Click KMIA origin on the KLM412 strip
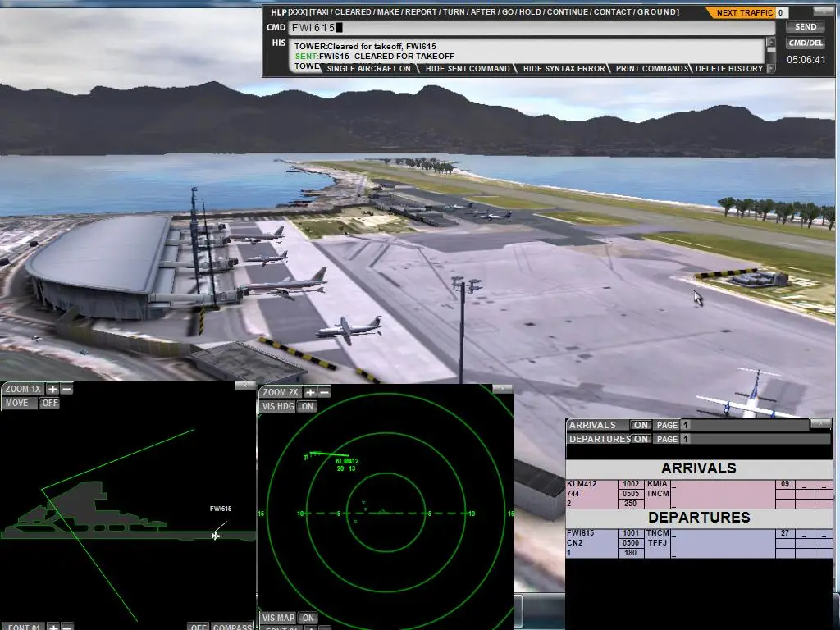The width and height of the screenshot is (840, 630). pos(657,484)
